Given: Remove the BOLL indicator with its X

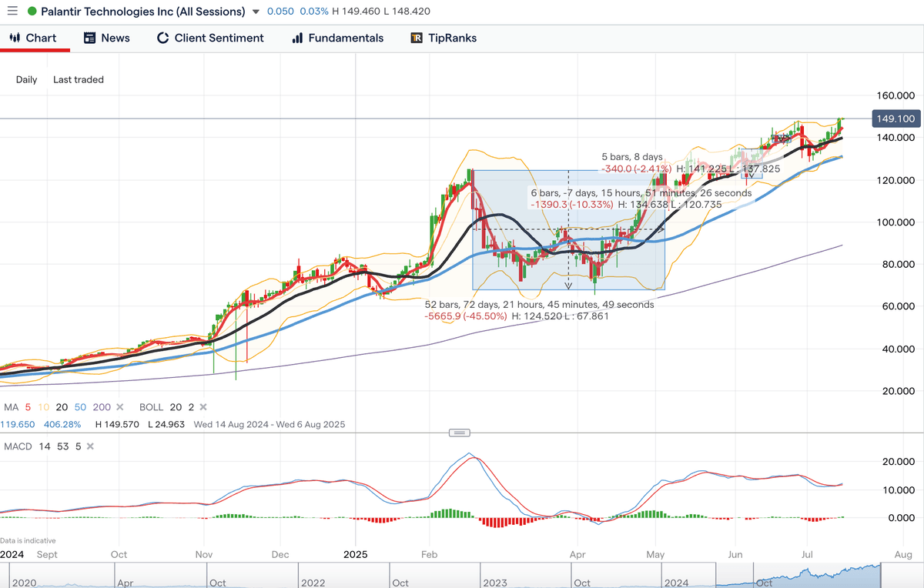Looking at the screenshot, I should coord(203,407).
